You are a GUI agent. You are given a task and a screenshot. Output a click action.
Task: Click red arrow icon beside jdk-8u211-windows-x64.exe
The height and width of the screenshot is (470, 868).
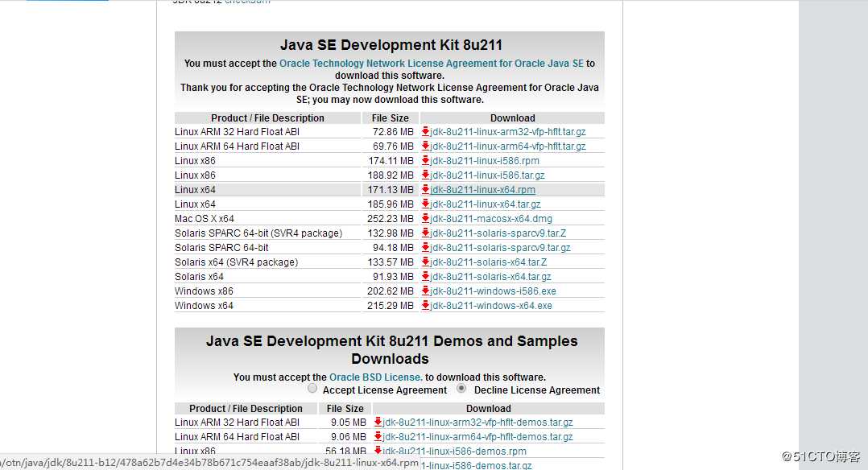click(425, 305)
